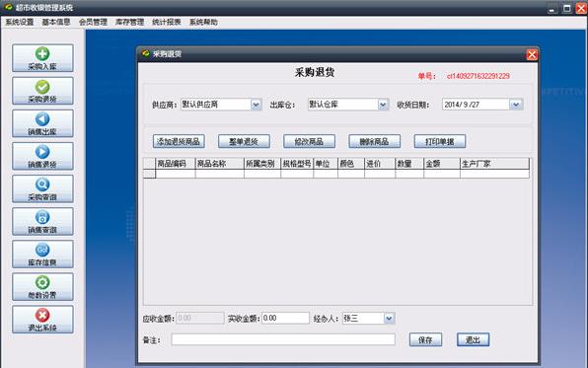Click the 保存 button

pos(425,339)
